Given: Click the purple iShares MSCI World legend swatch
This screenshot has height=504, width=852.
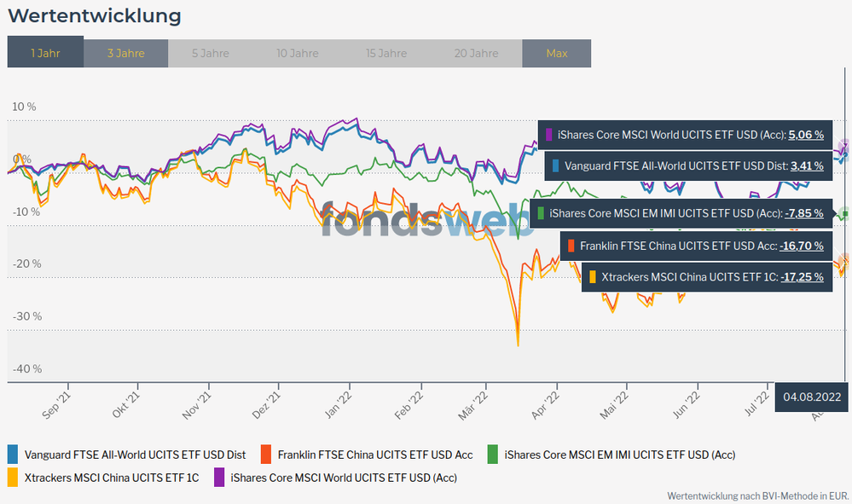Looking at the screenshot, I should click(x=219, y=478).
